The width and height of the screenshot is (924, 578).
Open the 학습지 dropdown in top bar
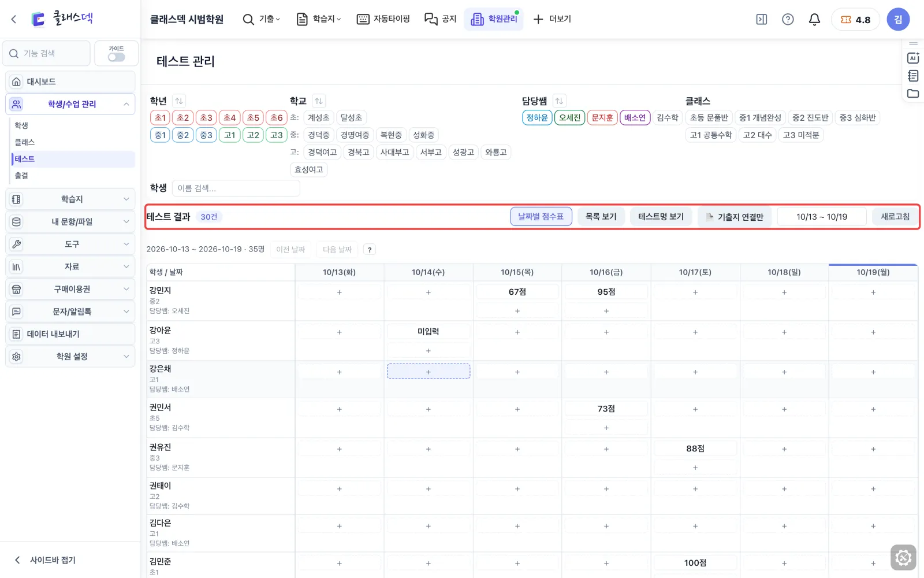pos(319,19)
